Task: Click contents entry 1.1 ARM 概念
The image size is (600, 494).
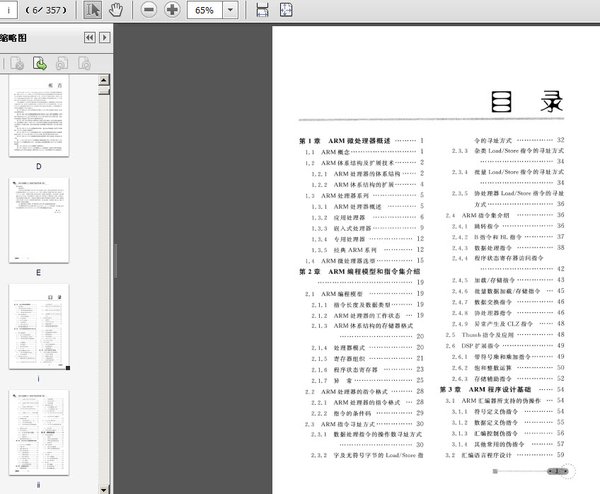Action: click(x=364, y=152)
